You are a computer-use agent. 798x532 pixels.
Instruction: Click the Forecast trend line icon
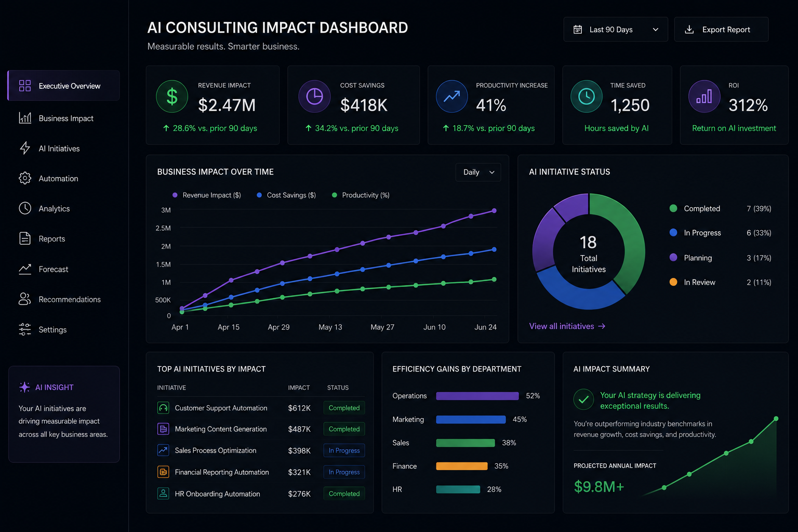click(x=25, y=269)
